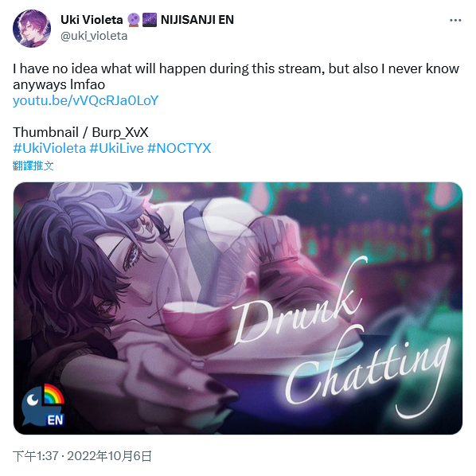476x476 pixels.
Task: Click the NIJISANJI EN text in the name
Action: (x=197, y=20)
